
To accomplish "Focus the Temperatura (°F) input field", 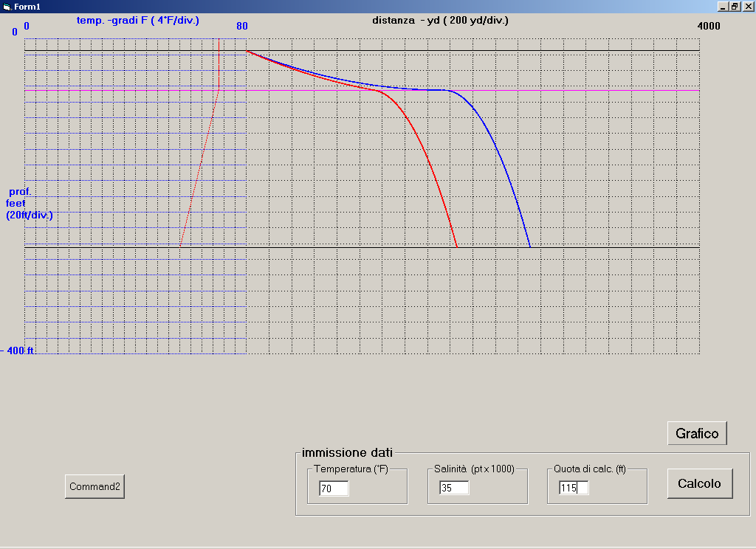I will [334, 488].
